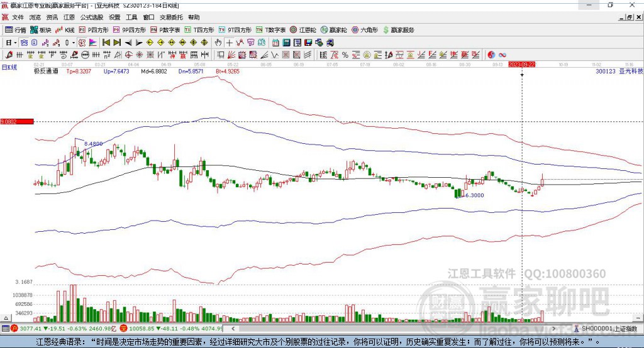The image size is (644, 348).
Task: Launch the 赢家轮 wheel tool
Action: point(333,30)
